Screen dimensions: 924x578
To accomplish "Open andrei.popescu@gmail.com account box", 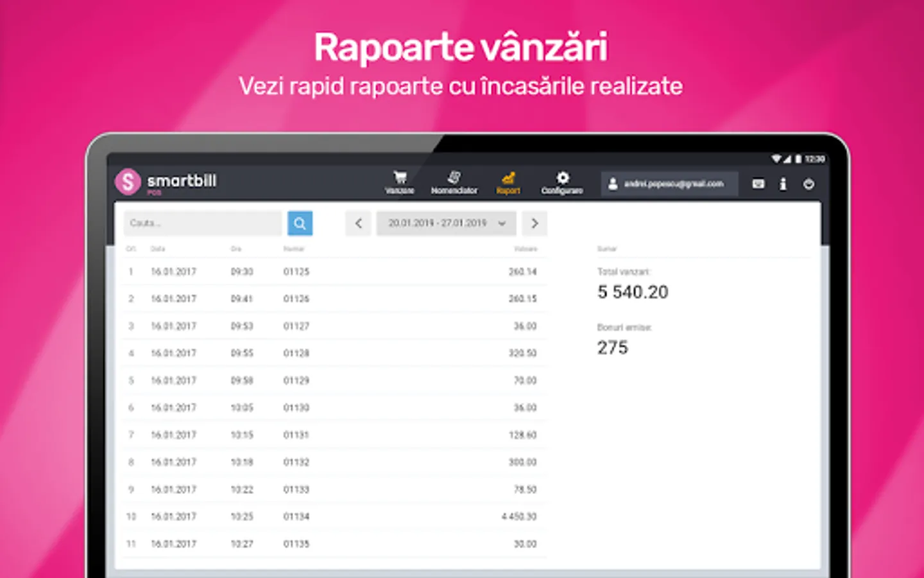I will pyautogui.click(x=669, y=184).
